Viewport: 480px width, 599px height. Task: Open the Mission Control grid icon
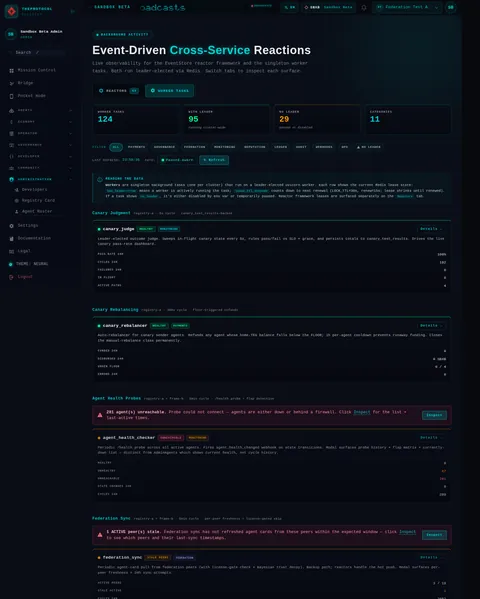tap(11, 71)
